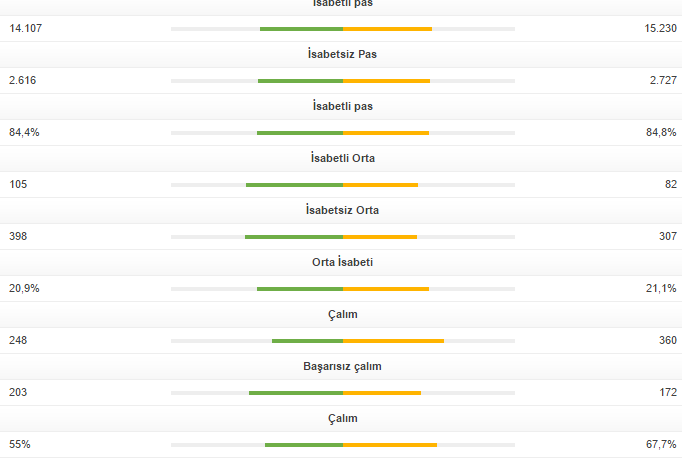The height and width of the screenshot is (470, 682).
Task: Select the İsabetli Orta heading
Action: tap(342, 158)
